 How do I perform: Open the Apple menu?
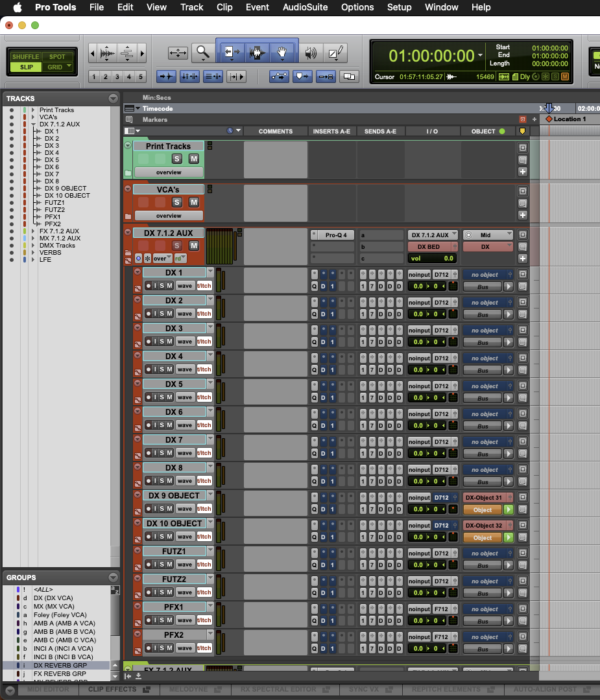tap(18, 7)
